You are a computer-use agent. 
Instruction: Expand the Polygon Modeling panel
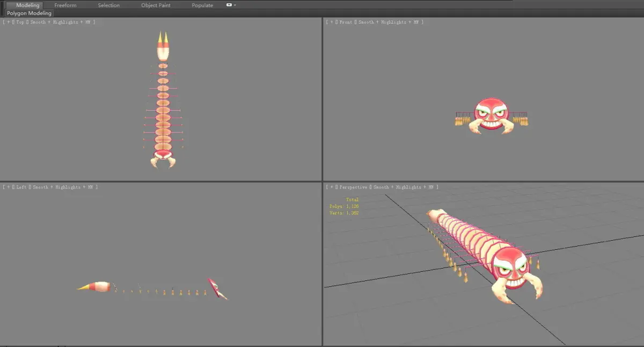click(30, 13)
